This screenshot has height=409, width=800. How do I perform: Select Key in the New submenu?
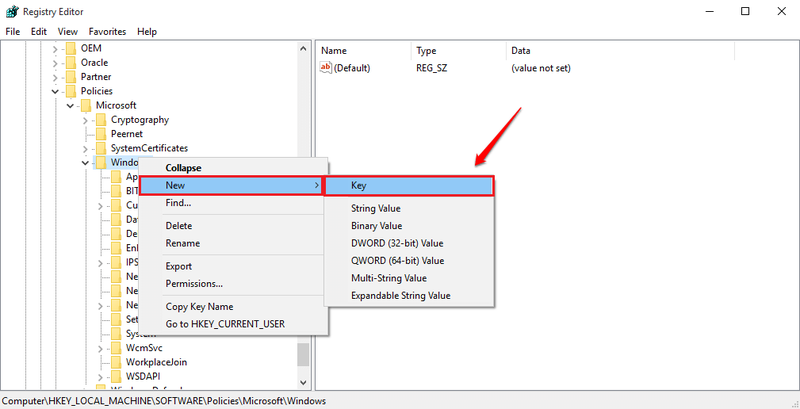click(409, 186)
